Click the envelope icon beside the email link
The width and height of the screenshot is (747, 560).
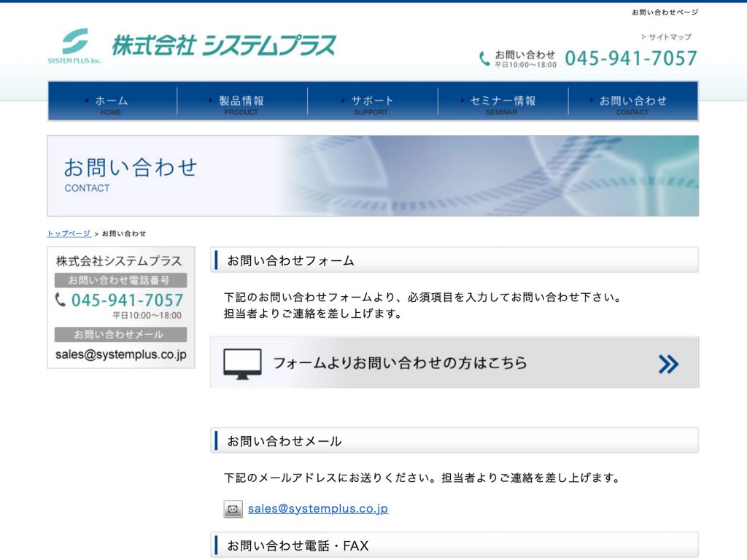click(233, 509)
